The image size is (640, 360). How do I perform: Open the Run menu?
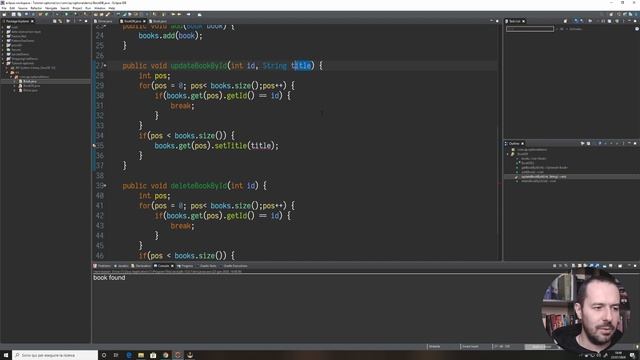88,8
